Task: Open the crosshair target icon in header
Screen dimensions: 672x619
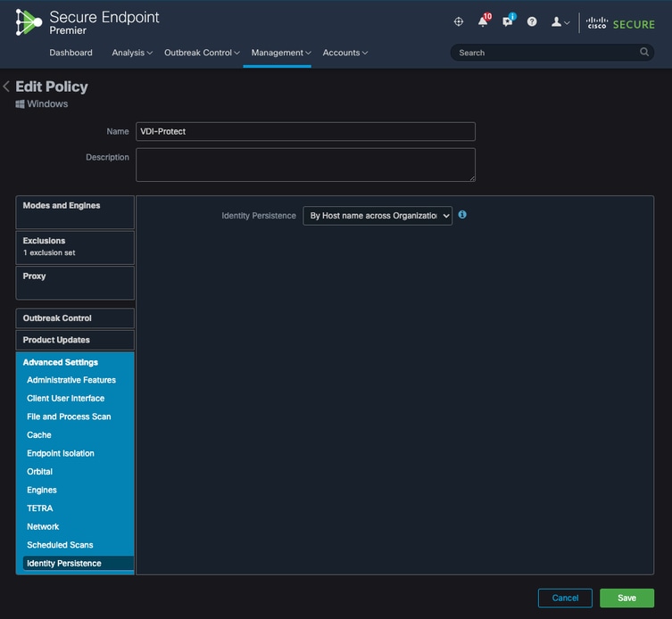Action: (458, 21)
